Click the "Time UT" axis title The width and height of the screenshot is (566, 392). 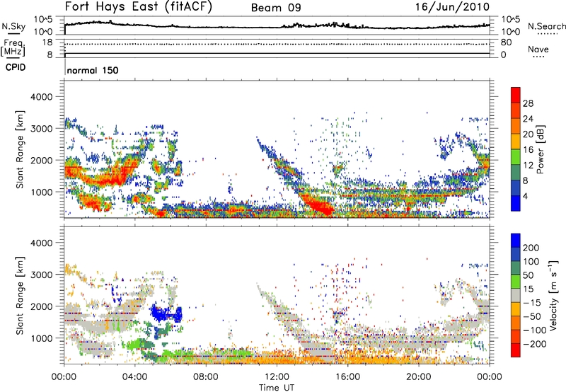[277, 388]
